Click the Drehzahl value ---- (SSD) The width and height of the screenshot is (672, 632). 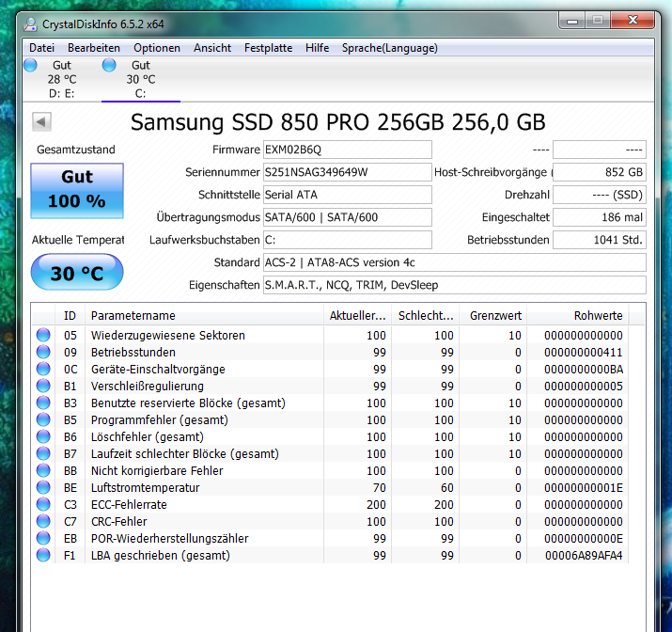click(599, 195)
